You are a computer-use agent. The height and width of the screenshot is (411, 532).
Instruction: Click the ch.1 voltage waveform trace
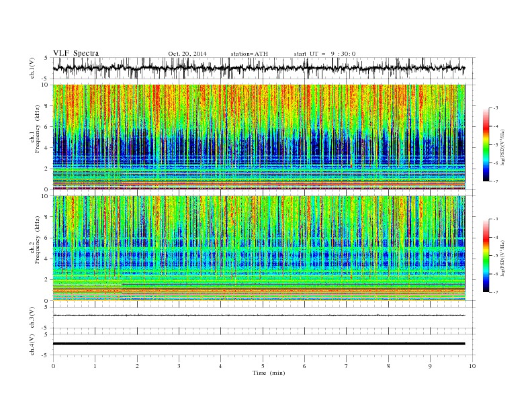(x=259, y=68)
